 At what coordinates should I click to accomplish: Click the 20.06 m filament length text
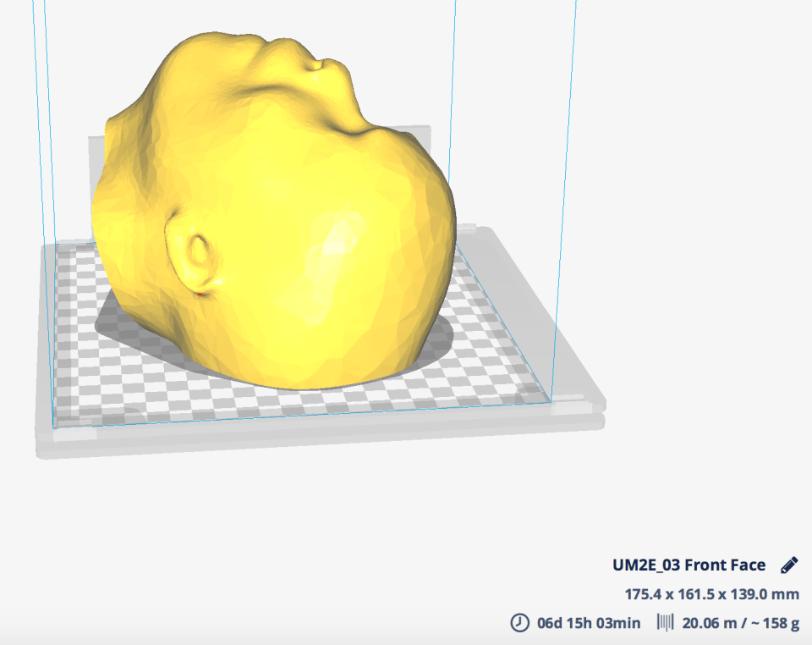coord(708,623)
